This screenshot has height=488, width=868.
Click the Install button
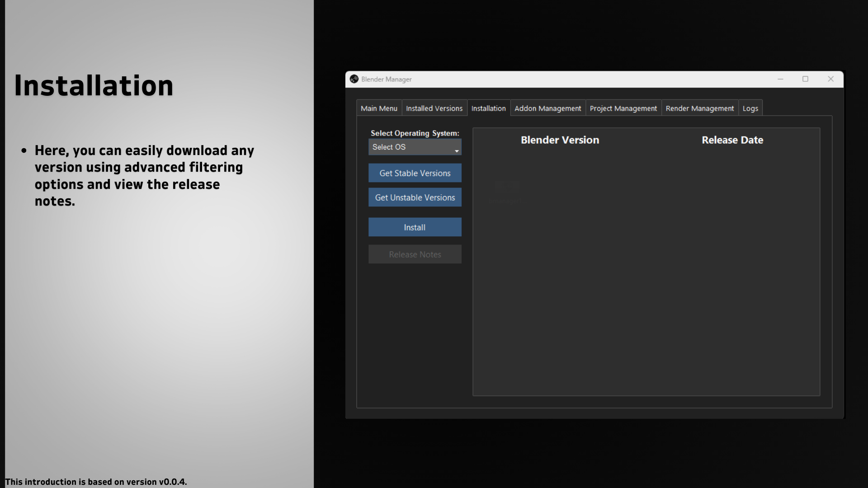415,227
